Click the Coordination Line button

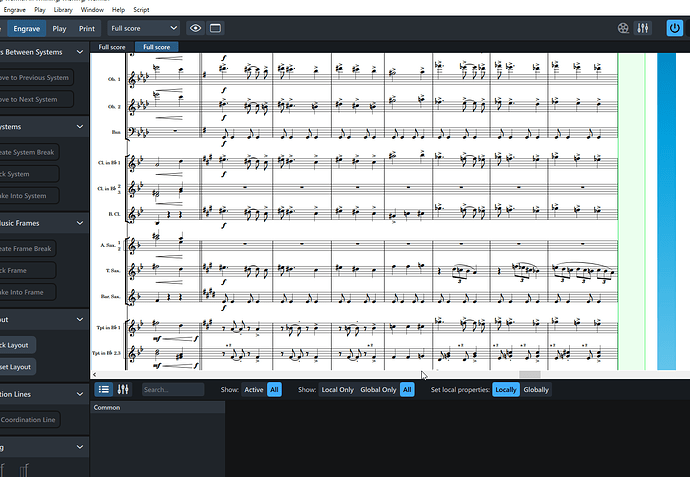pyautogui.click(x=29, y=420)
